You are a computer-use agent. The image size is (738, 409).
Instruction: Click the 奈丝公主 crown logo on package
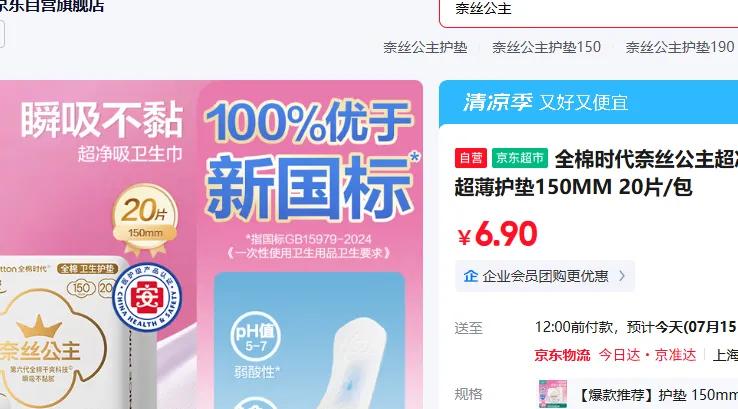click(x=40, y=342)
